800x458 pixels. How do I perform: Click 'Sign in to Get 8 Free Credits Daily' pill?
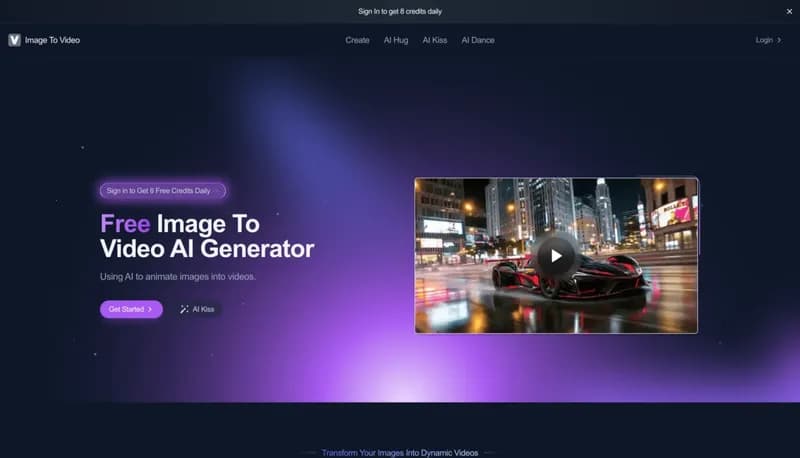[163, 191]
